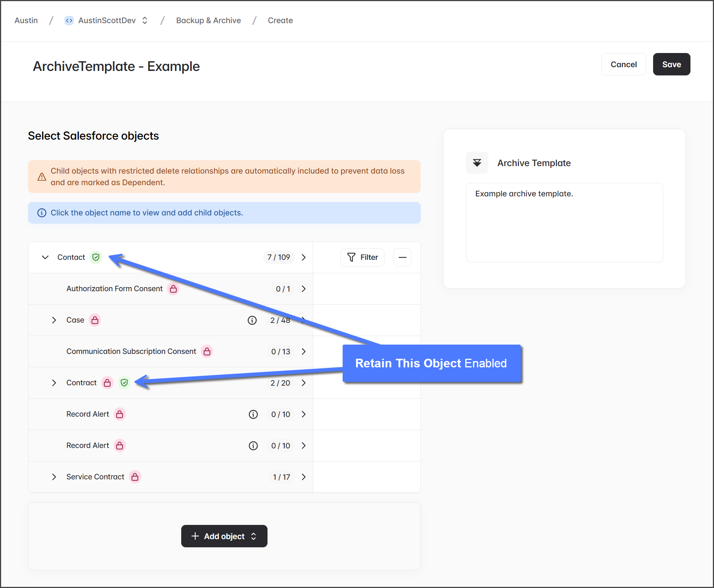Click the green shield icon beside Contract
Image resolution: width=714 pixels, height=588 pixels.
[x=124, y=383]
